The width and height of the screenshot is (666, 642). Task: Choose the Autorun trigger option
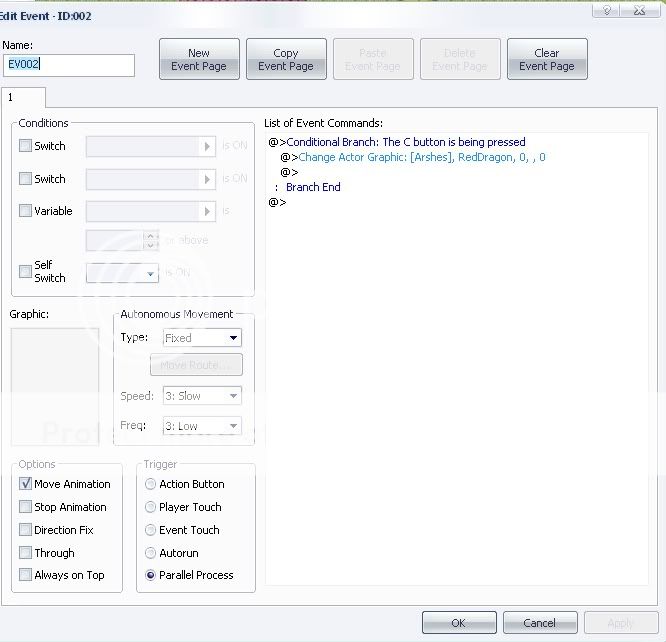click(151, 552)
